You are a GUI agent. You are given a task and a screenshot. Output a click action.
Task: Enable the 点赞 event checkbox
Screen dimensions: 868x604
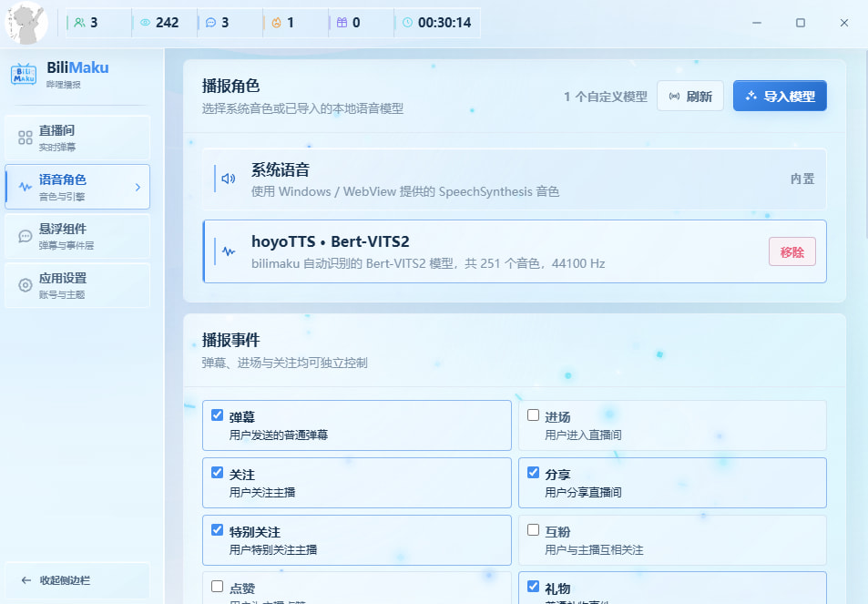point(218,587)
